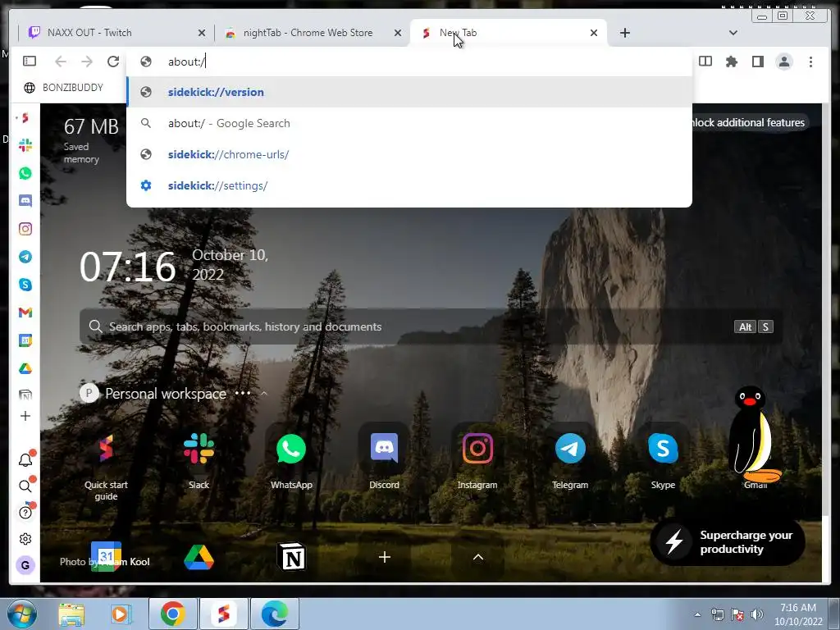This screenshot has width=840, height=630.
Task: Go back to previous page
Action: click(x=61, y=62)
